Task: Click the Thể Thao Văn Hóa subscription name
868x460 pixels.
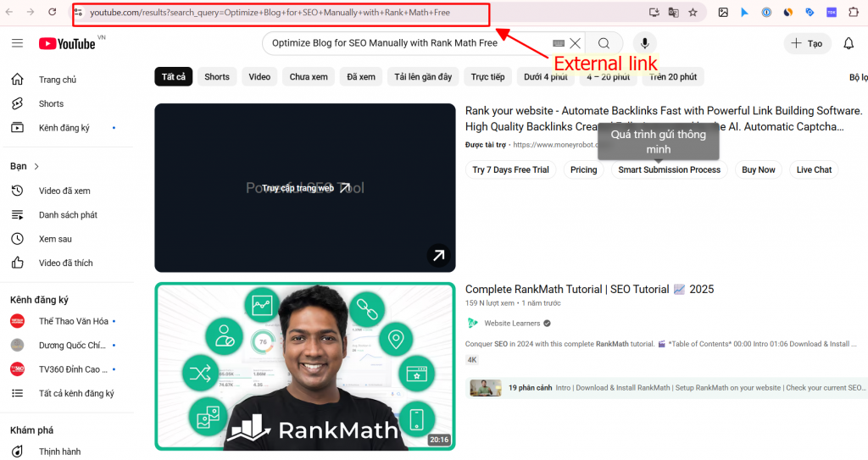Action: pyautogui.click(x=74, y=321)
